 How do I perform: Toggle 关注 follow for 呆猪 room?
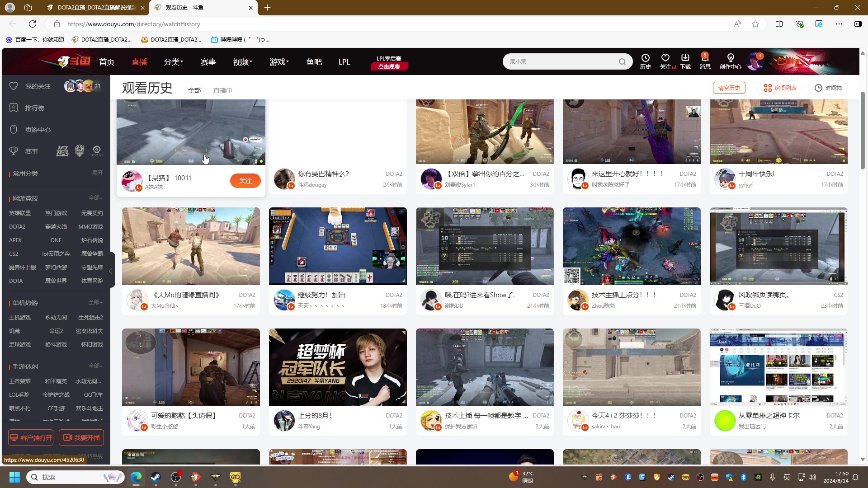point(245,181)
